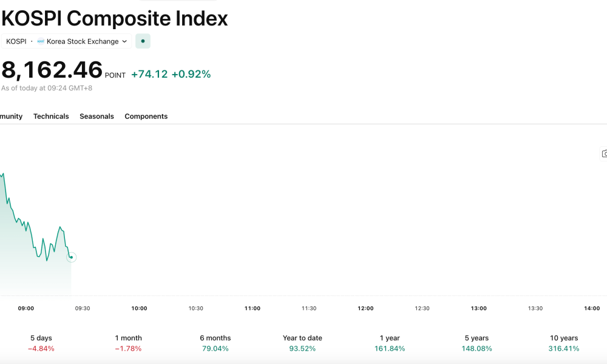Select the 5 years range

476,343
